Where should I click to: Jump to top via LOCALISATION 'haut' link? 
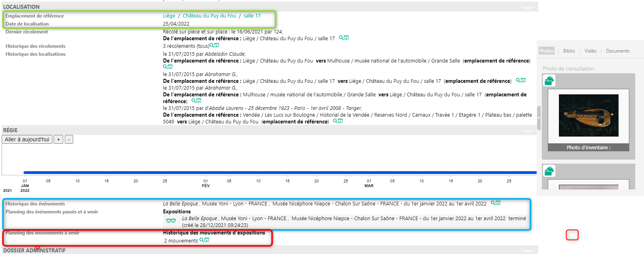click(x=528, y=7)
